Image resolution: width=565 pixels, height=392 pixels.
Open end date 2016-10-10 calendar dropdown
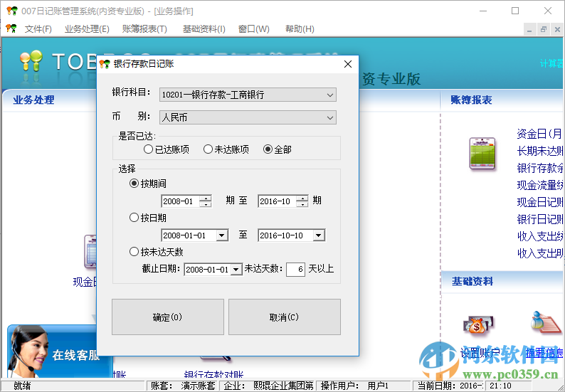(319, 235)
